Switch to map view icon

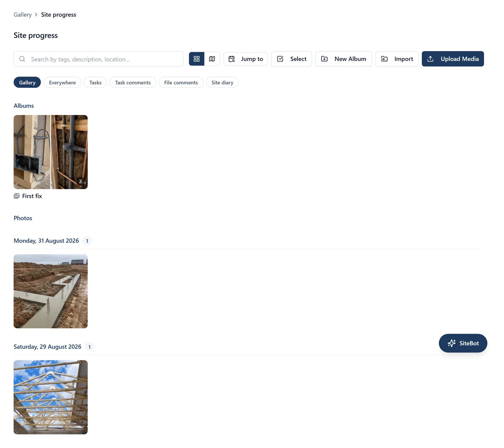(212, 59)
